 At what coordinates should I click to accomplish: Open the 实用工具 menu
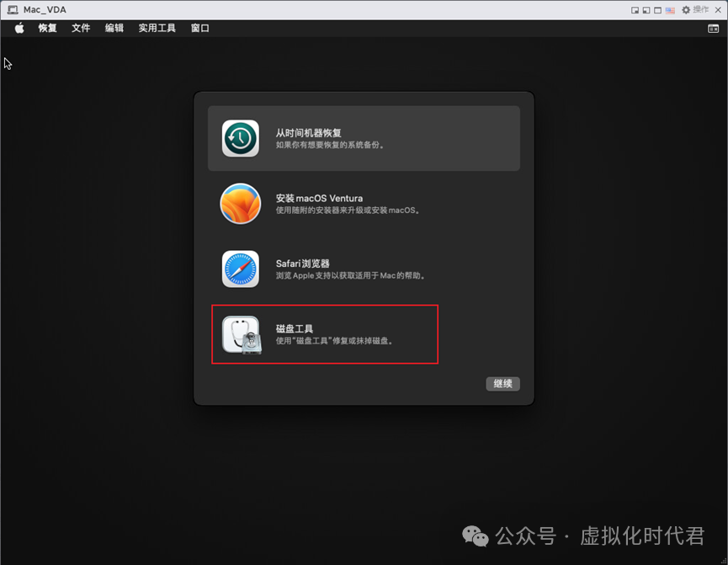157,29
